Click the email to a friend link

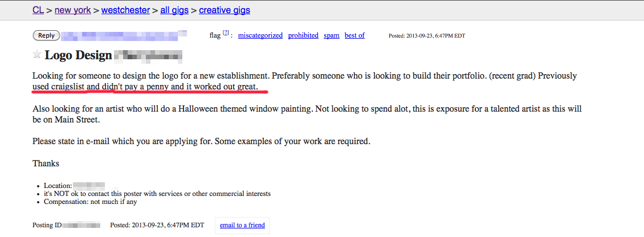coord(242,225)
